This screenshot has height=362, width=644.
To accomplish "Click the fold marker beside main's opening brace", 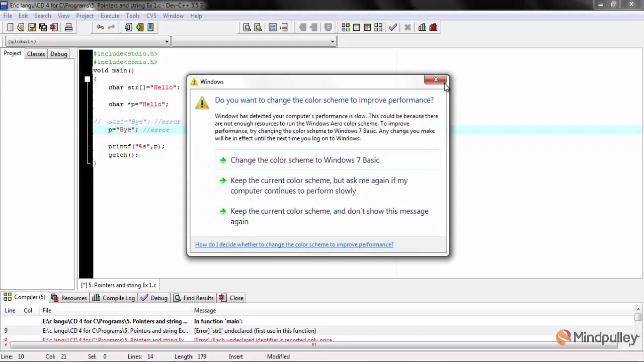I will 88,79.
